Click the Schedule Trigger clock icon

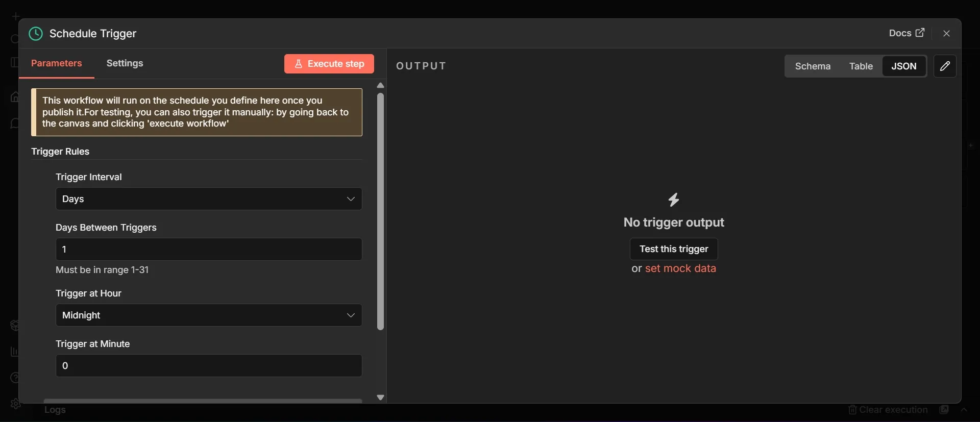[36, 34]
